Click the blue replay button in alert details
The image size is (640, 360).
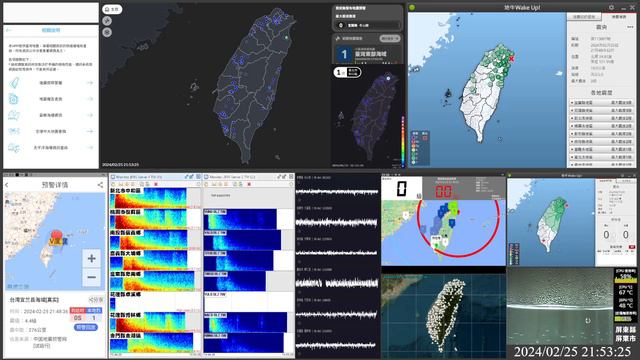point(86,327)
